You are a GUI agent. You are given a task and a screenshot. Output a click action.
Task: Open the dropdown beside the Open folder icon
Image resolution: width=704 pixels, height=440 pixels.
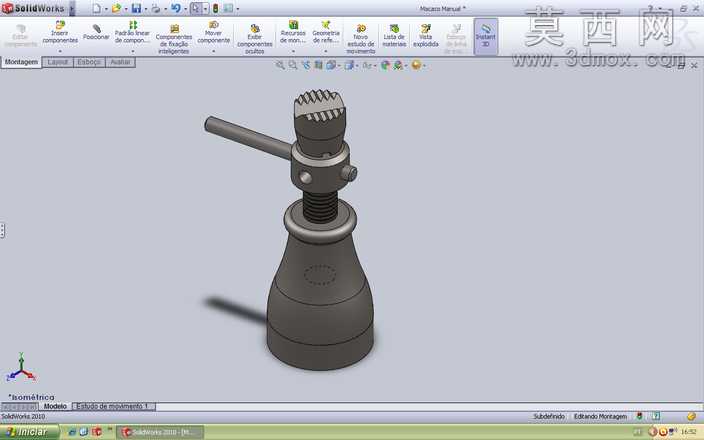pyautogui.click(x=126, y=9)
